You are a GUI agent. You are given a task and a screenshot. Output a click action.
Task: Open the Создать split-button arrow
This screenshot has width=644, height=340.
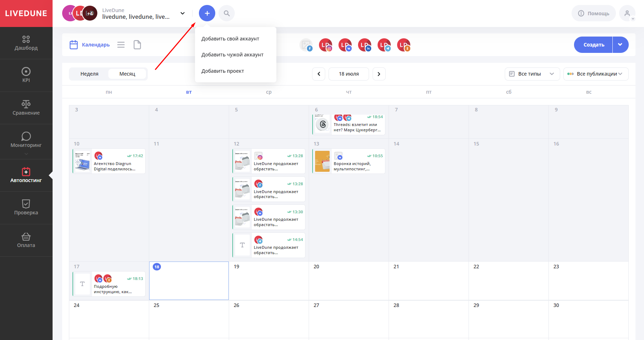coord(620,45)
